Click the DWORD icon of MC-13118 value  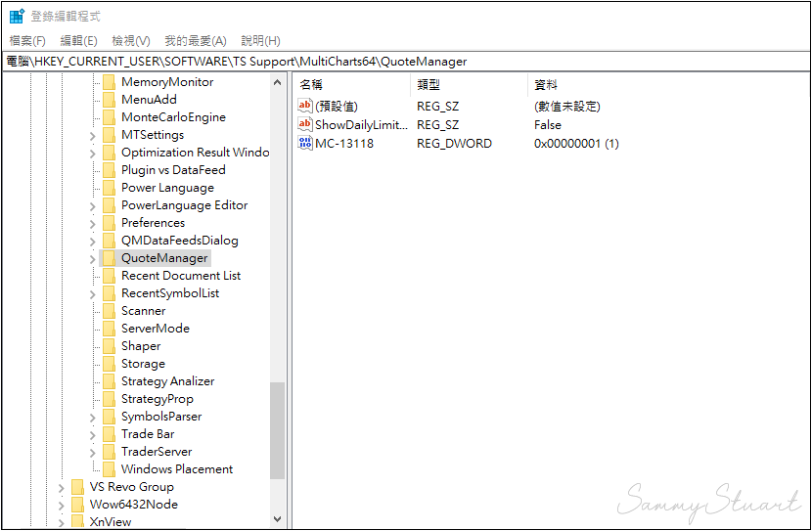[x=305, y=144]
